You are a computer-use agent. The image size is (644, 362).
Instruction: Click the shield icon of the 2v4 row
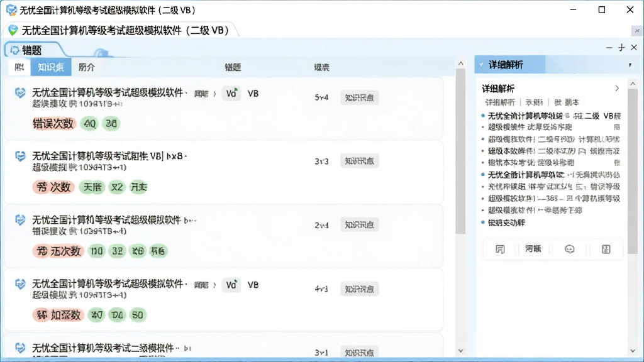tap(20, 220)
